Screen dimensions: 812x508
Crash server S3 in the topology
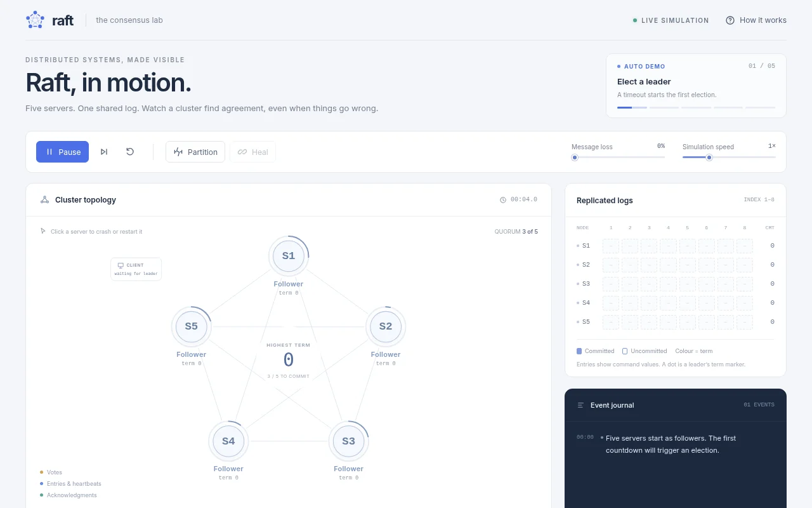click(x=348, y=441)
